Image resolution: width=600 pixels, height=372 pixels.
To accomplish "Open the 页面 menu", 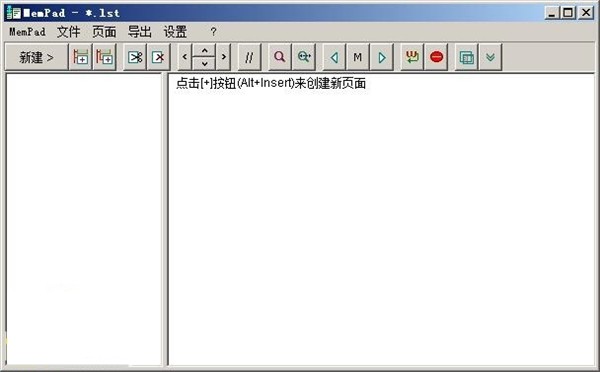I will click(x=104, y=32).
